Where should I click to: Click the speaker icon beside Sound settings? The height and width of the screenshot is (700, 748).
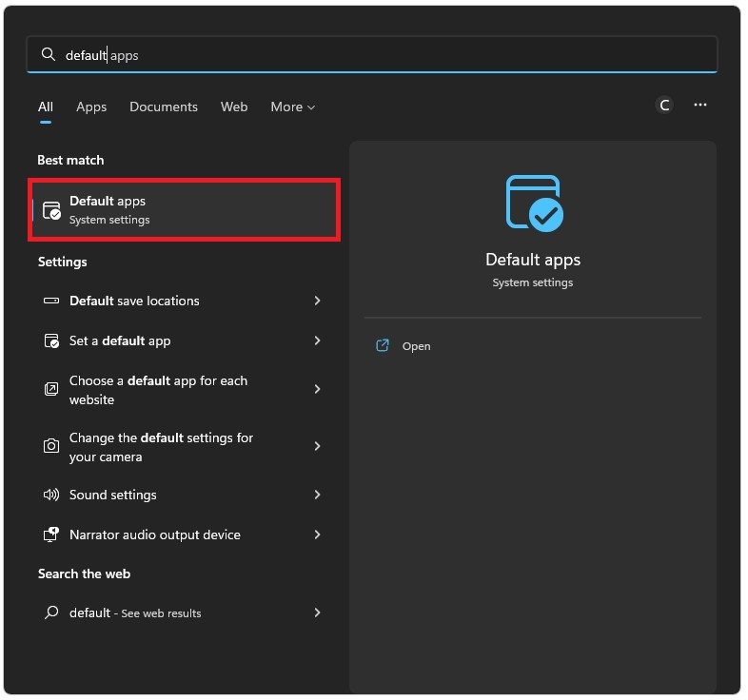click(x=51, y=495)
